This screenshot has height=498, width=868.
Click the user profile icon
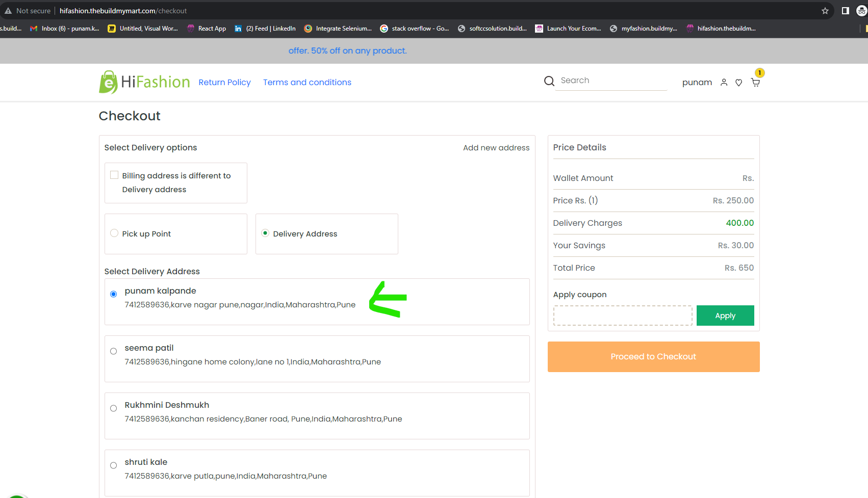(724, 83)
